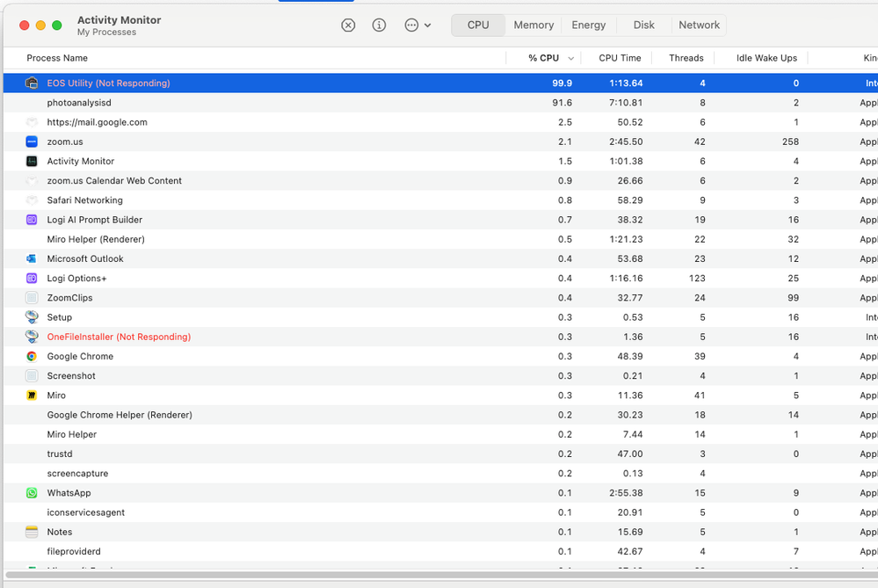Select the photoanalysisd process row
Image resolution: width=878 pixels, height=588 pixels.
pos(176,102)
